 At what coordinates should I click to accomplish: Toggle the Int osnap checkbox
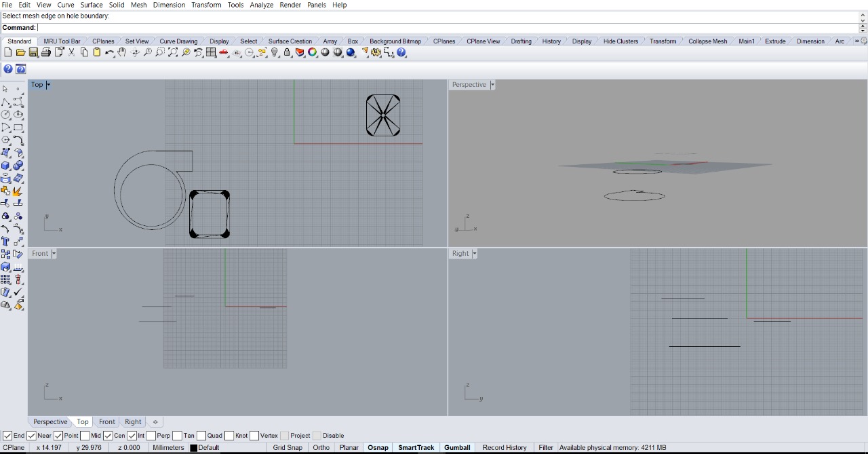point(132,436)
